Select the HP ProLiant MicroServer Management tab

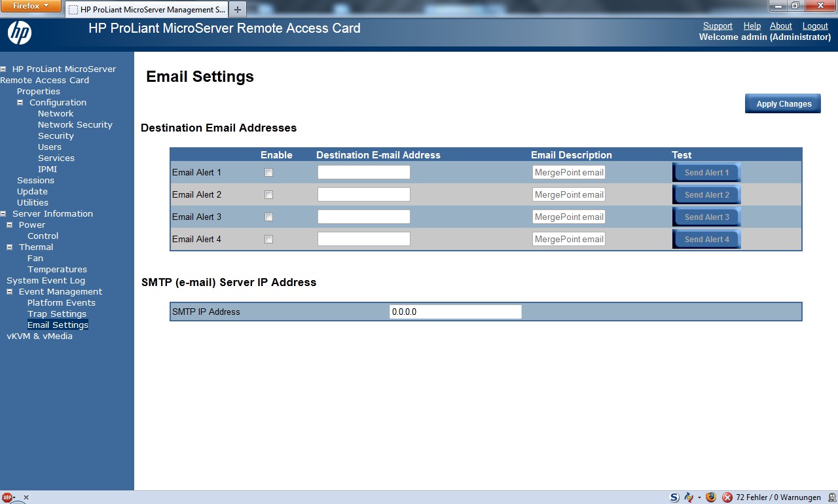[147, 10]
